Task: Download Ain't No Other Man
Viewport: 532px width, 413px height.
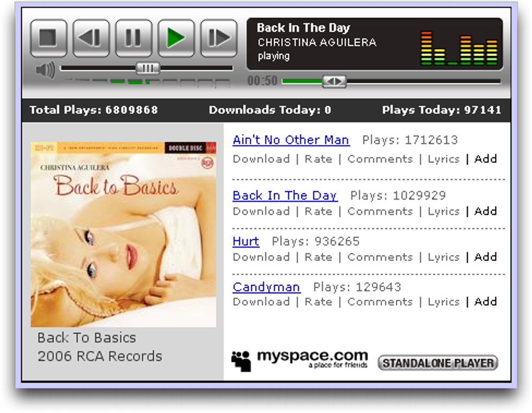Action: (x=261, y=159)
